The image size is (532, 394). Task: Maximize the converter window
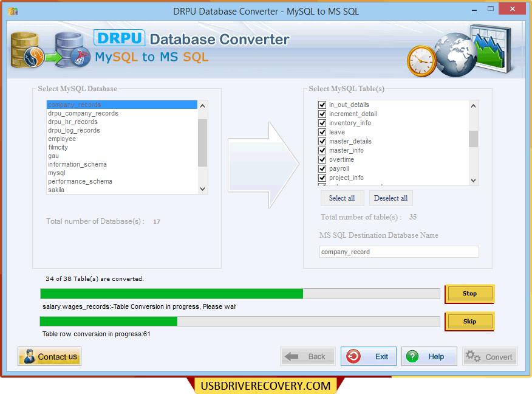click(491, 9)
